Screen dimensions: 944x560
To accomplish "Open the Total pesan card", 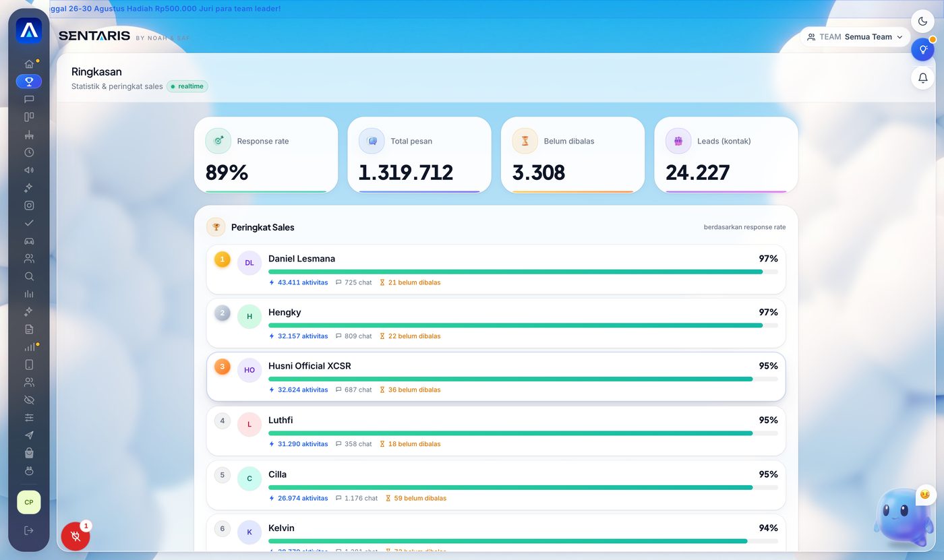I will pyautogui.click(x=419, y=155).
